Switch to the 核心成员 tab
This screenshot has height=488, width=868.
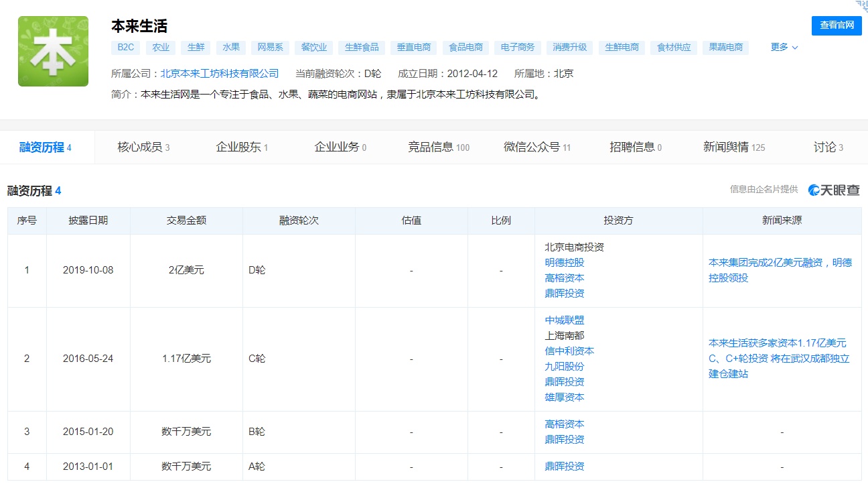click(x=143, y=147)
